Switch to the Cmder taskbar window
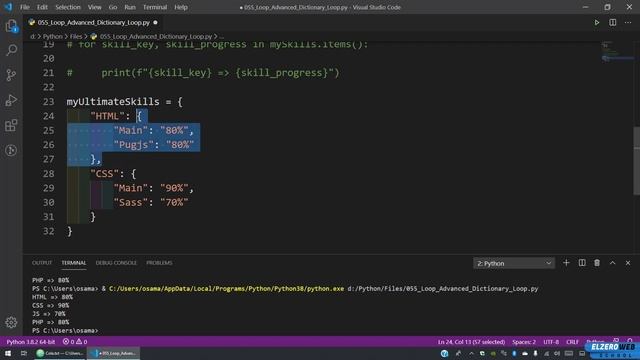 pyautogui.click(x=60, y=353)
